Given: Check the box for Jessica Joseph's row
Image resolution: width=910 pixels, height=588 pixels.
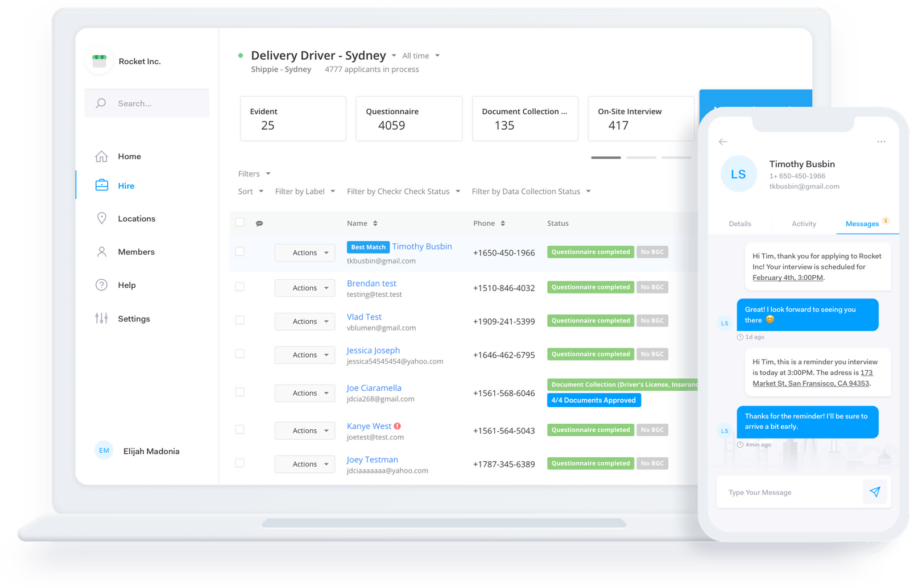Looking at the screenshot, I should [x=240, y=354].
